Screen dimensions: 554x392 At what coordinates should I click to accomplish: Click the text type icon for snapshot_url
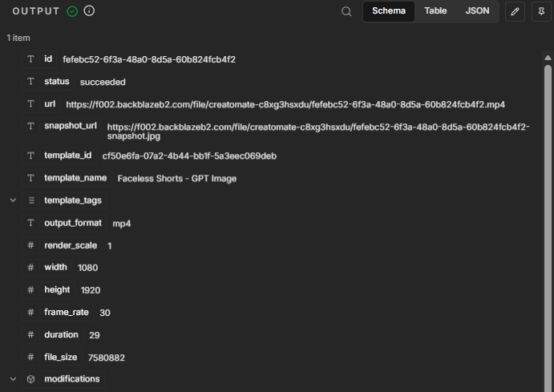click(x=30, y=126)
